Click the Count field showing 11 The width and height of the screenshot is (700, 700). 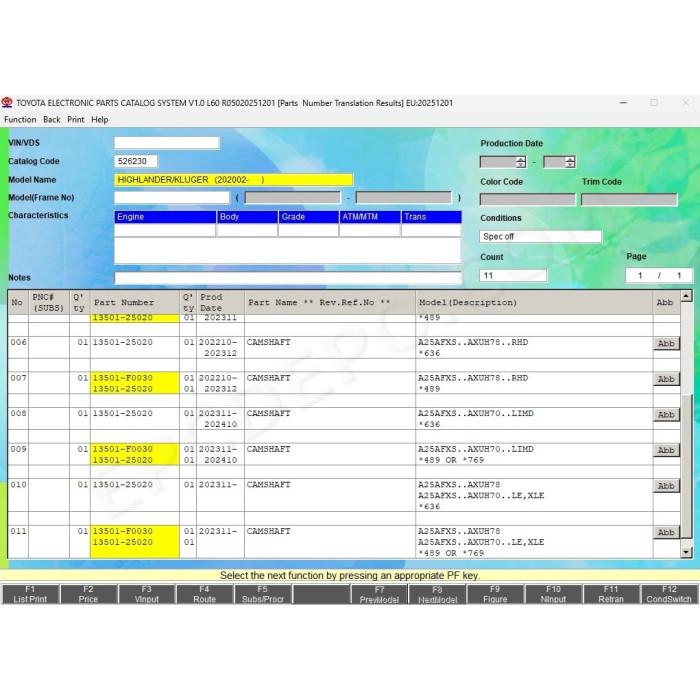pyautogui.click(x=513, y=275)
